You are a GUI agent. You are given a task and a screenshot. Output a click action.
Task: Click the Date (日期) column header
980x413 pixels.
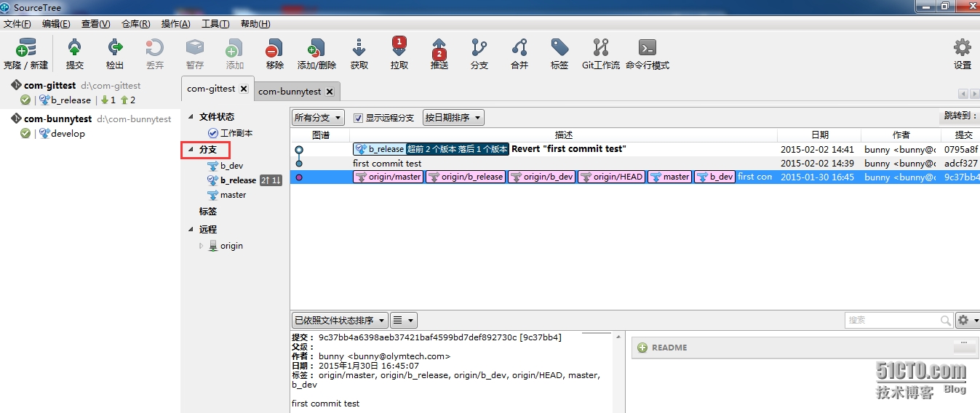pyautogui.click(x=819, y=135)
